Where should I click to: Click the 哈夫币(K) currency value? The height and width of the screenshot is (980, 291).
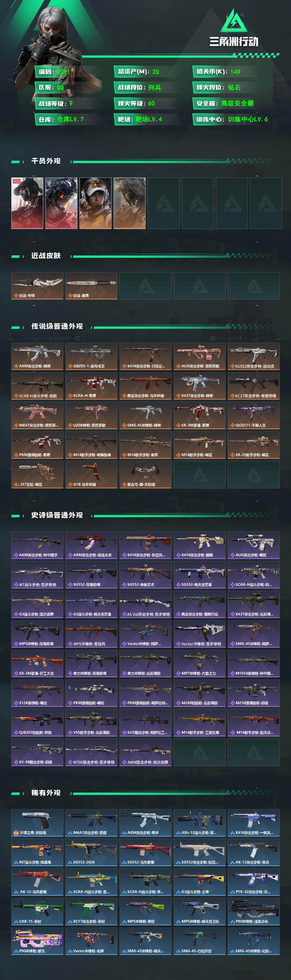pos(235,71)
